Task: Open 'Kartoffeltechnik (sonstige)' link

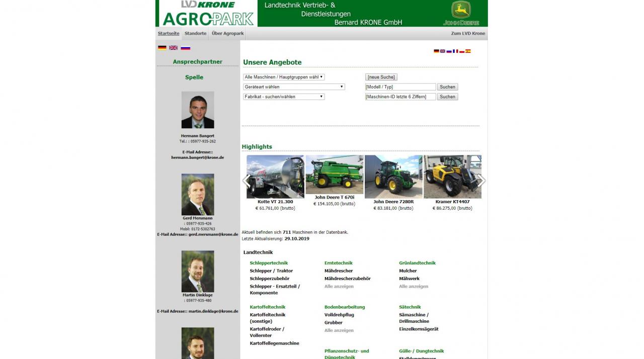Action: pyautogui.click(x=268, y=318)
